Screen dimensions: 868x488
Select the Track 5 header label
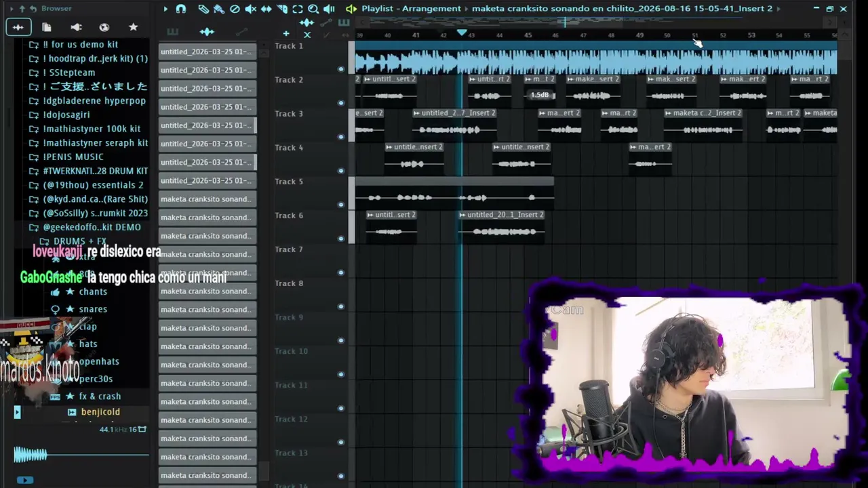coord(289,182)
